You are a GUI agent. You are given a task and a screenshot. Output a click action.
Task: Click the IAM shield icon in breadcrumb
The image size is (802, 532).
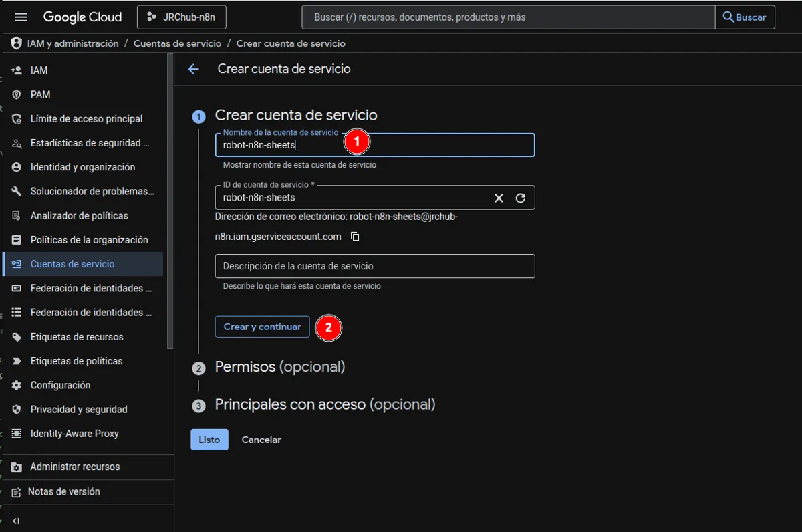point(16,43)
